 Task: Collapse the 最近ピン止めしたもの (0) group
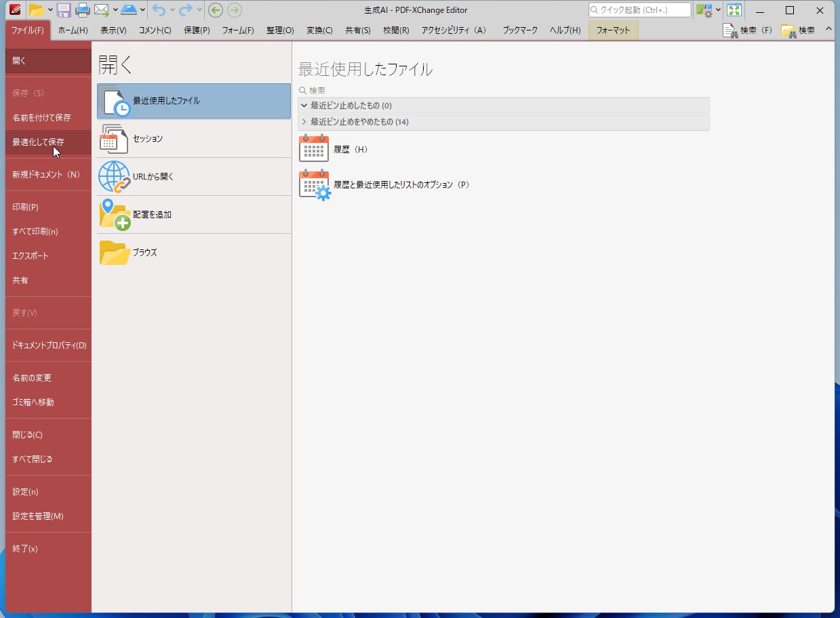coord(304,106)
